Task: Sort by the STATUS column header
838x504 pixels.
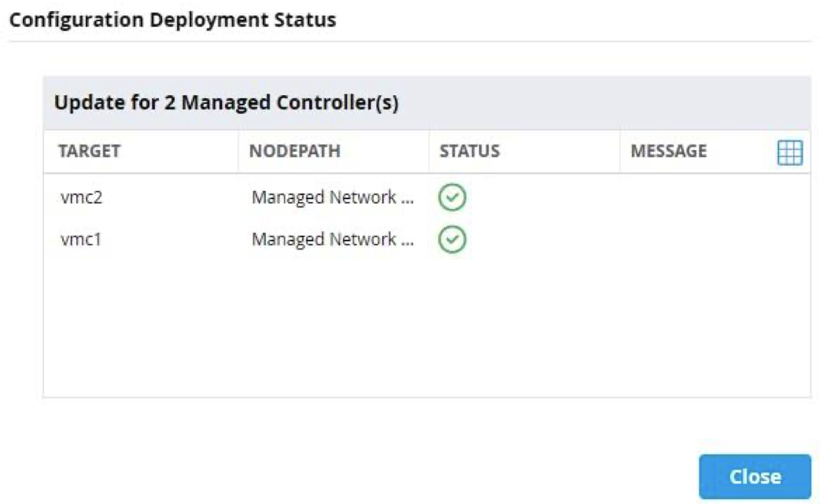Action: [x=470, y=152]
